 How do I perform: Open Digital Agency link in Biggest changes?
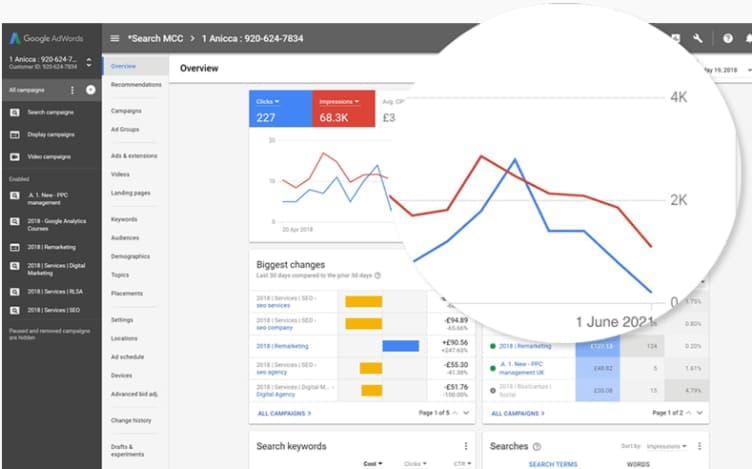click(x=275, y=395)
